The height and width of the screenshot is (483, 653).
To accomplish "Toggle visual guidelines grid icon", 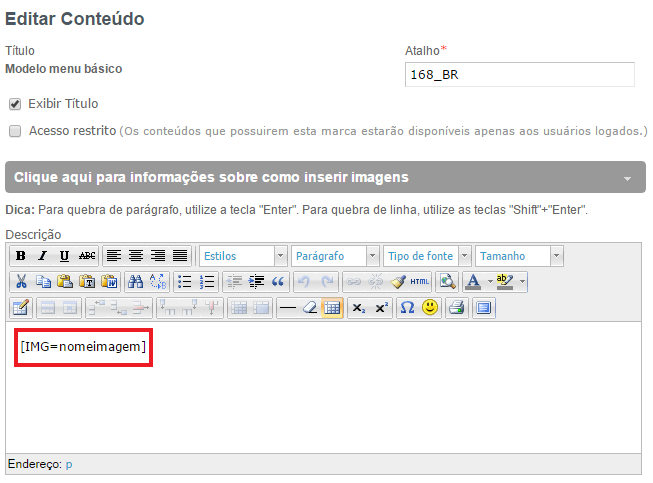I will pyautogui.click(x=332, y=308).
